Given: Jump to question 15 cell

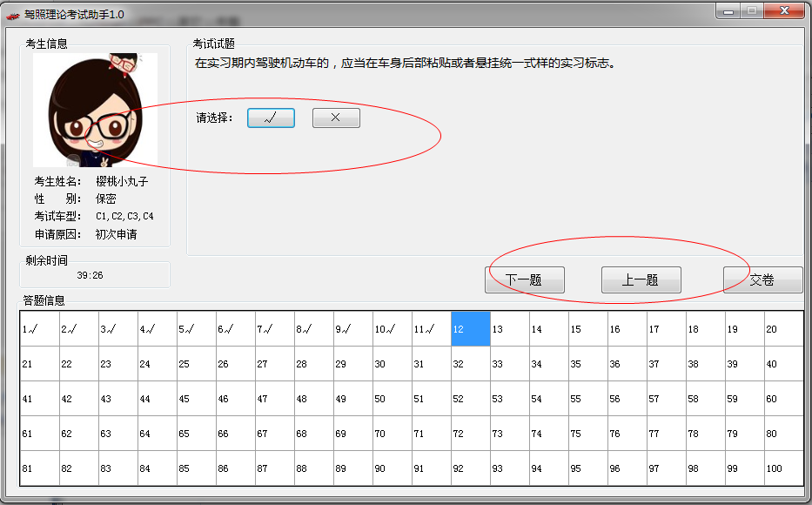Looking at the screenshot, I should [588, 329].
